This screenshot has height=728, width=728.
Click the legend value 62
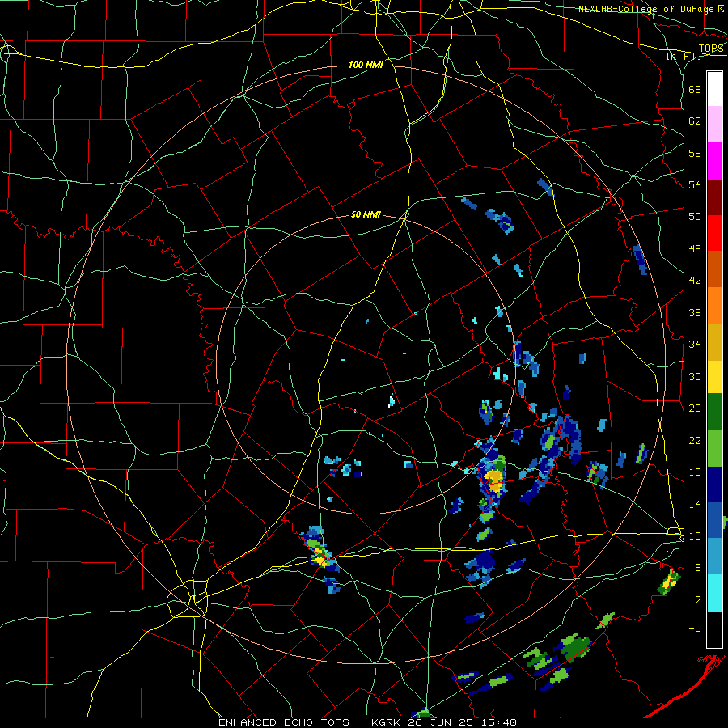695,121
